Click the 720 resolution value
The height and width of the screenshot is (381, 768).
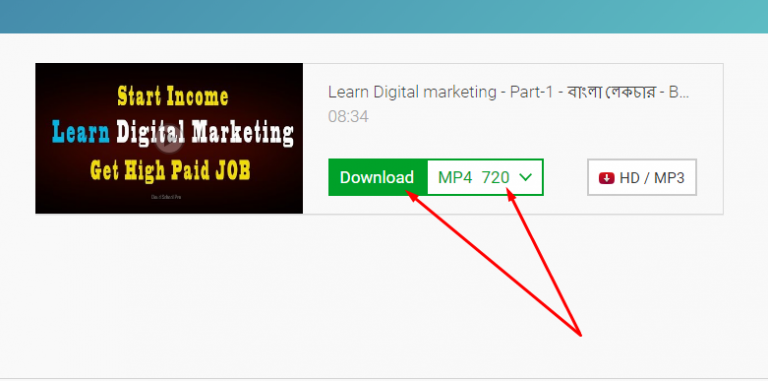pos(495,177)
